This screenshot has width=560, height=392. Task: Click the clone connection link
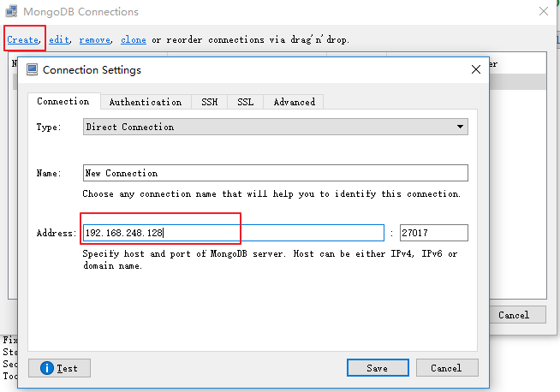point(134,39)
